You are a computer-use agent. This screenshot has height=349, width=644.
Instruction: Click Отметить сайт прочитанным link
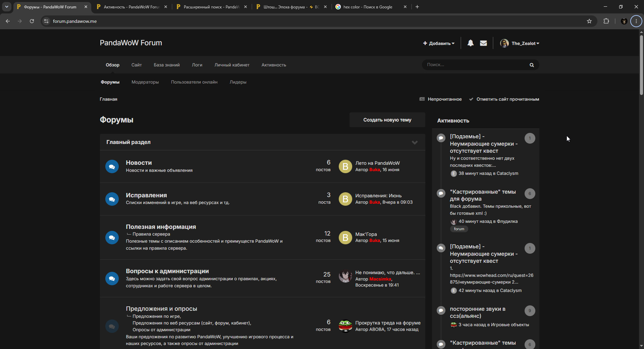[x=504, y=99]
